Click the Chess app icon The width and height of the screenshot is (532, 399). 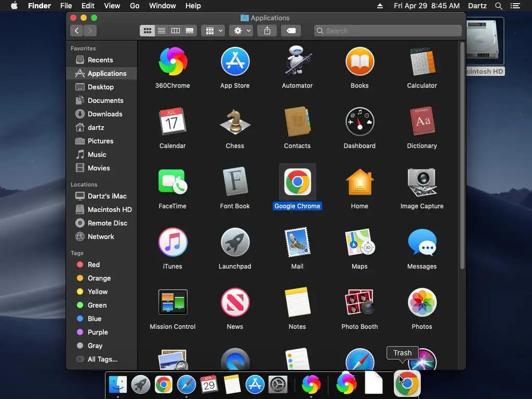[x=235, y=122]
